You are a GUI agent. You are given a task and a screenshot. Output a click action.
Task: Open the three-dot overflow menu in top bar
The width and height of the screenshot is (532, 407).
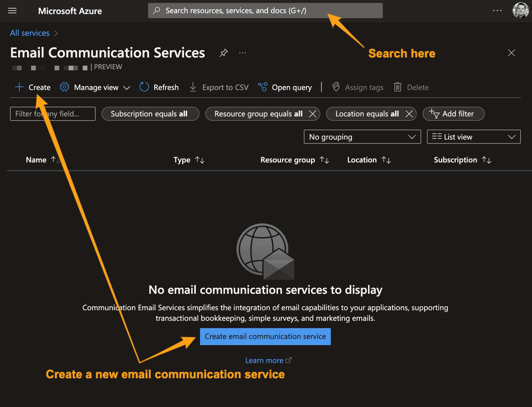point(497,11)
